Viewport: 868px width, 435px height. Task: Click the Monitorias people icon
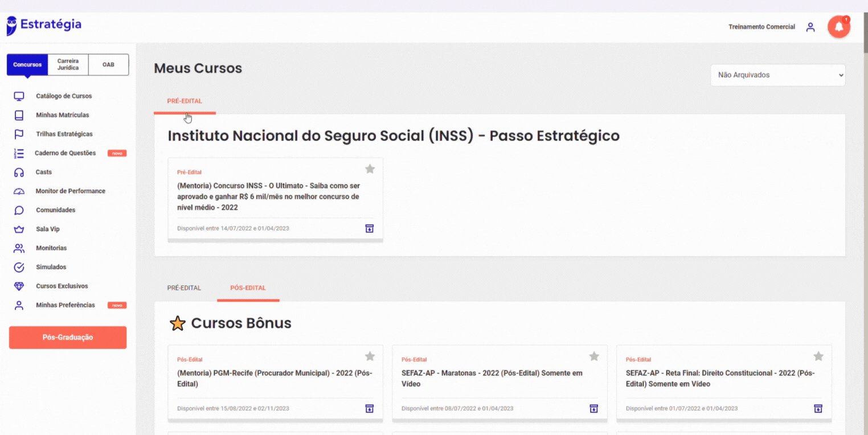[19, 248]
